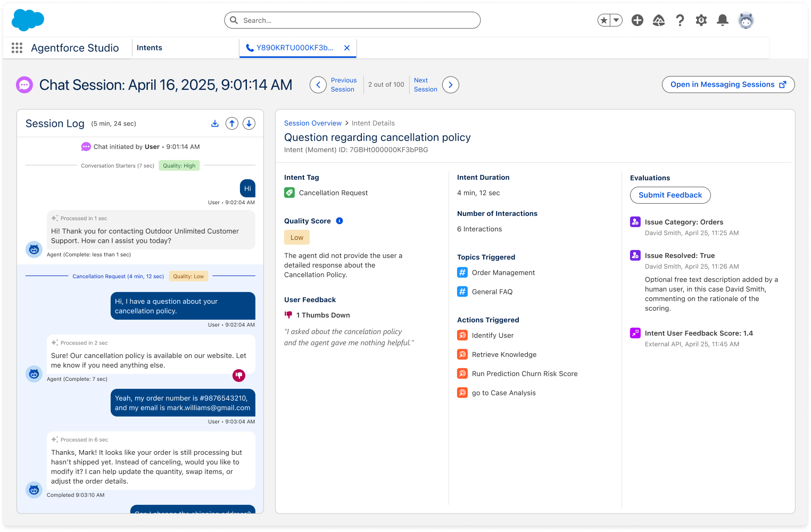Open the App Launcher grid icon
811x532 pixels.
(x=17, y=48)
